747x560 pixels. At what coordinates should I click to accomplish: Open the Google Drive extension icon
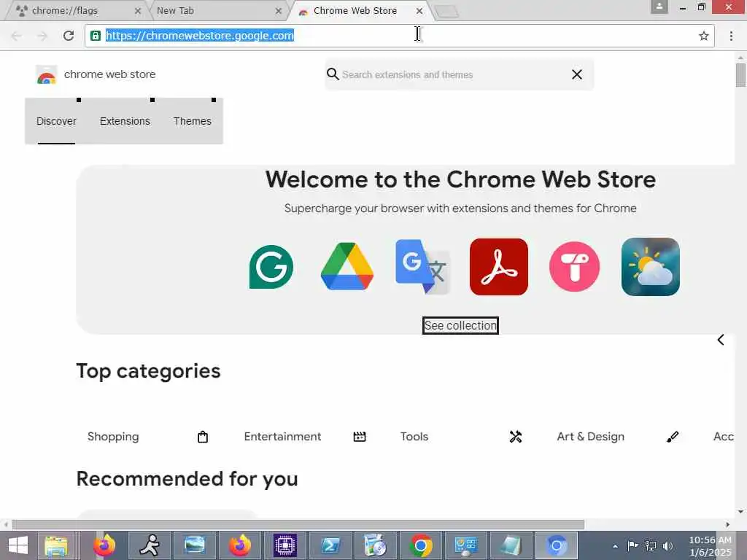tap(347, 267)
